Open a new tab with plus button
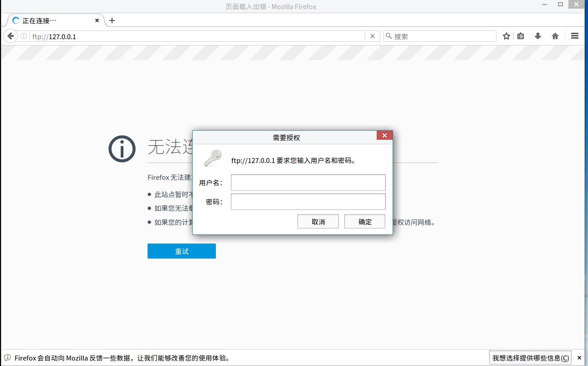This screenshot has height=366, width=588. pos(112,20)
